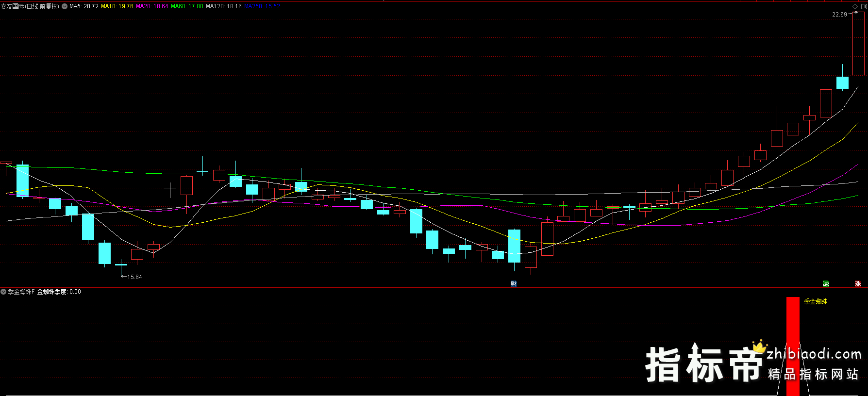Screen dimensions: 868x396
Task: Click the yellow 季金蜘蛛 signal label
Action: (816, 301)
